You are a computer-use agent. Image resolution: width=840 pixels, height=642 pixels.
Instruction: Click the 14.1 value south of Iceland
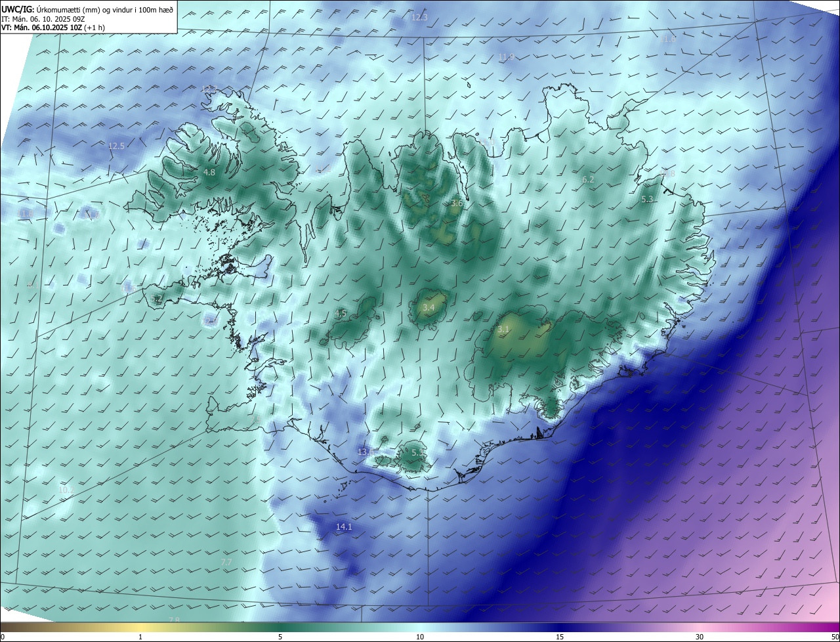(344, 526)
